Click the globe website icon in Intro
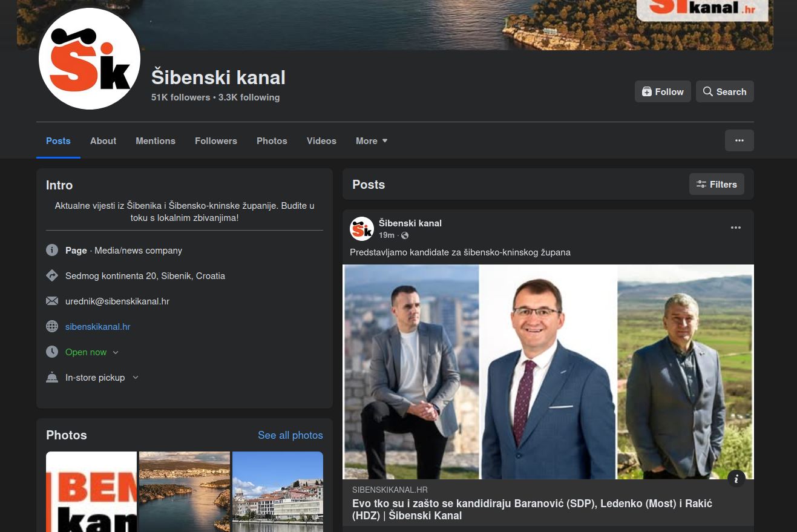The height and width of the screenshot is (532, 797). point(52,327)
